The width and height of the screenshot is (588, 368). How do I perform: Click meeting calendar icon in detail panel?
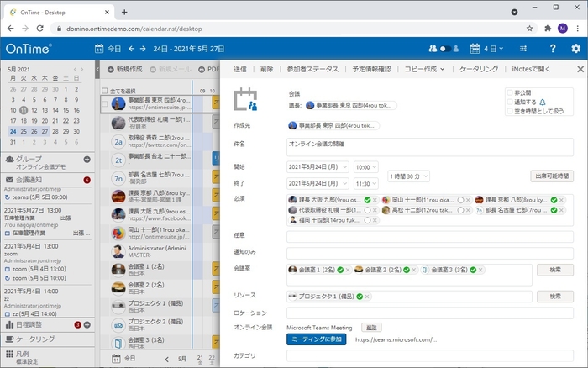[245, 99]
